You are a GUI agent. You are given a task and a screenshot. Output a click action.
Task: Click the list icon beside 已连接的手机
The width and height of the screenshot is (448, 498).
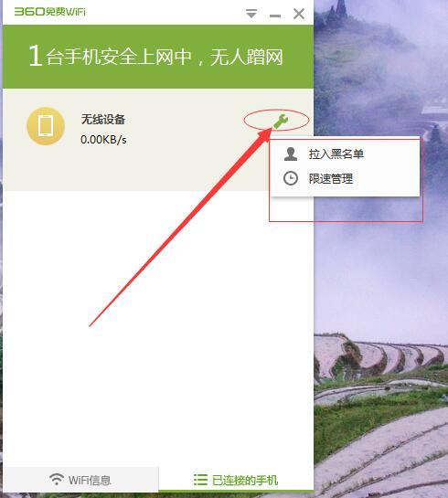[200, 480]
